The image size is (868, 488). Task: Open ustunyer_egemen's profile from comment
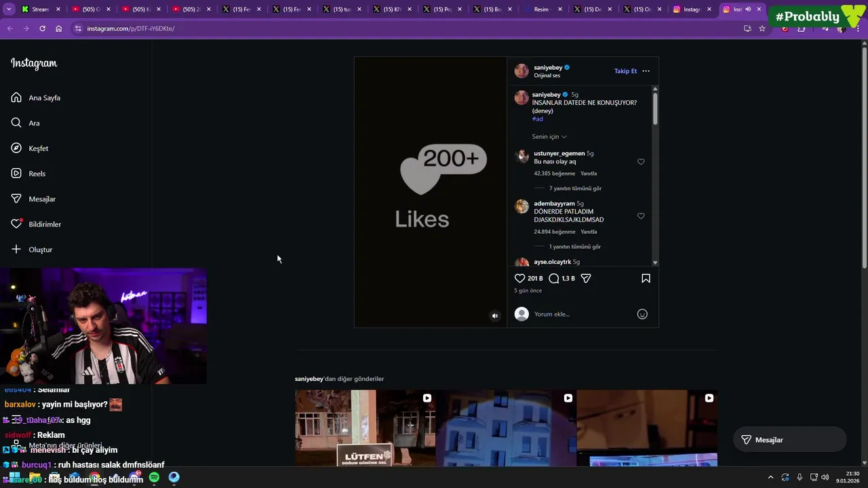pyautogui.click(x=559, y=153)
